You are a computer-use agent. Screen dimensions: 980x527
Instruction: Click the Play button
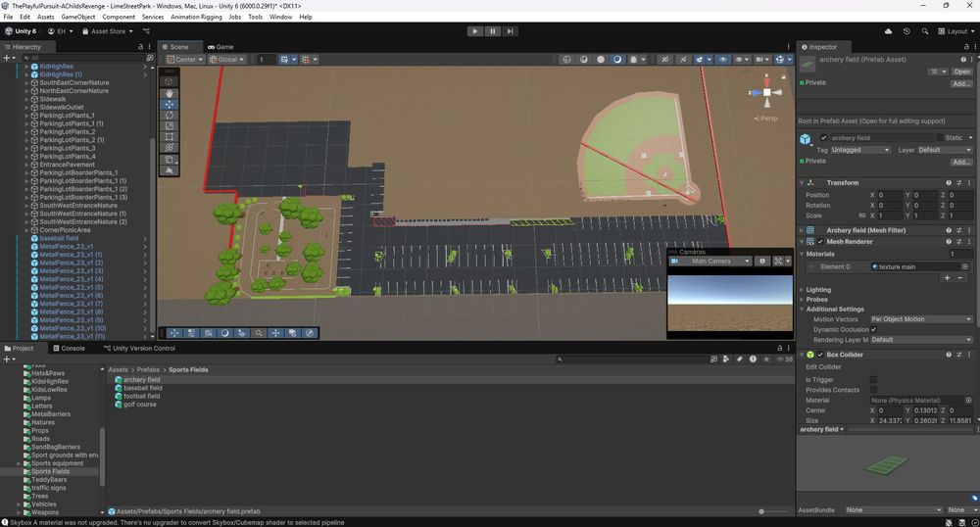(x=475, y=31)
